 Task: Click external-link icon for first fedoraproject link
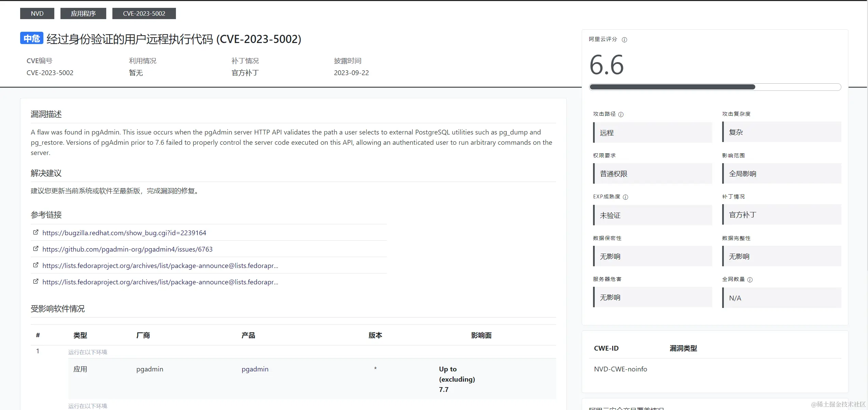[36, 265]
